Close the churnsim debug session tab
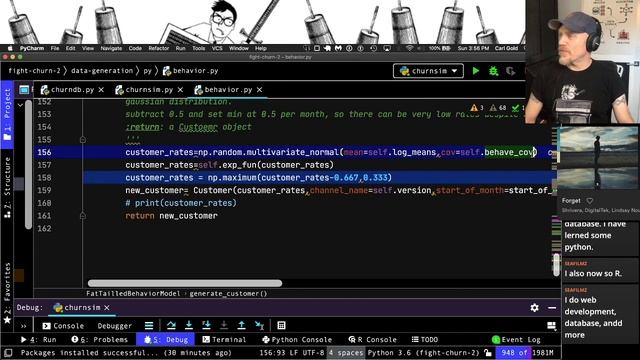 pos(107,308)
